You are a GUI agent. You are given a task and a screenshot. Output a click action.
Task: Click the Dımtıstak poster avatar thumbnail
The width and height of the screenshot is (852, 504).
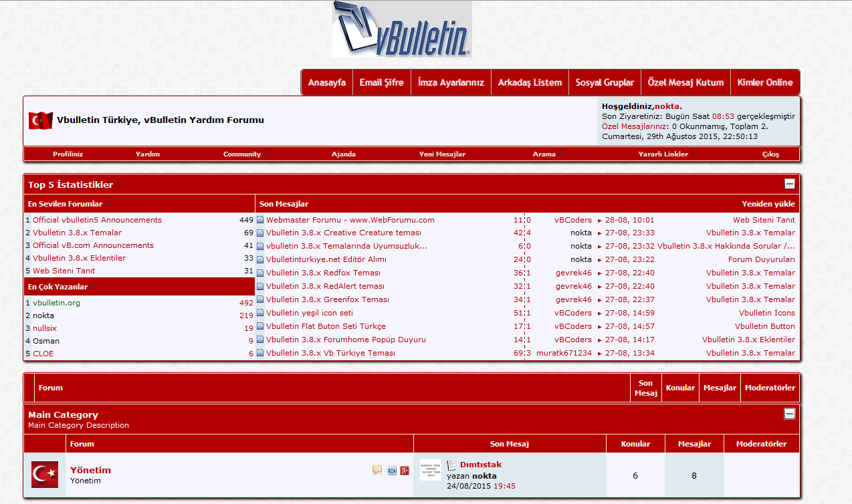430,469
